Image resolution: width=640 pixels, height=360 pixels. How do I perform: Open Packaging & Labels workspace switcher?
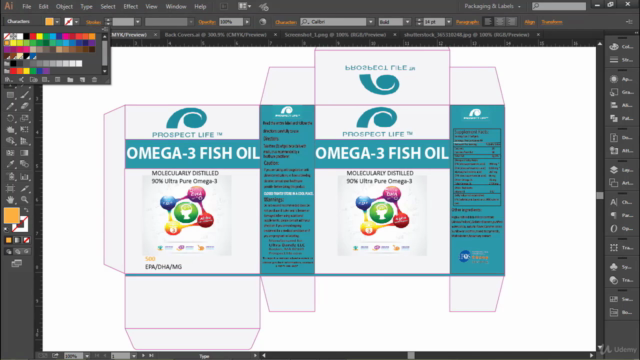click(x=493, y=6)
